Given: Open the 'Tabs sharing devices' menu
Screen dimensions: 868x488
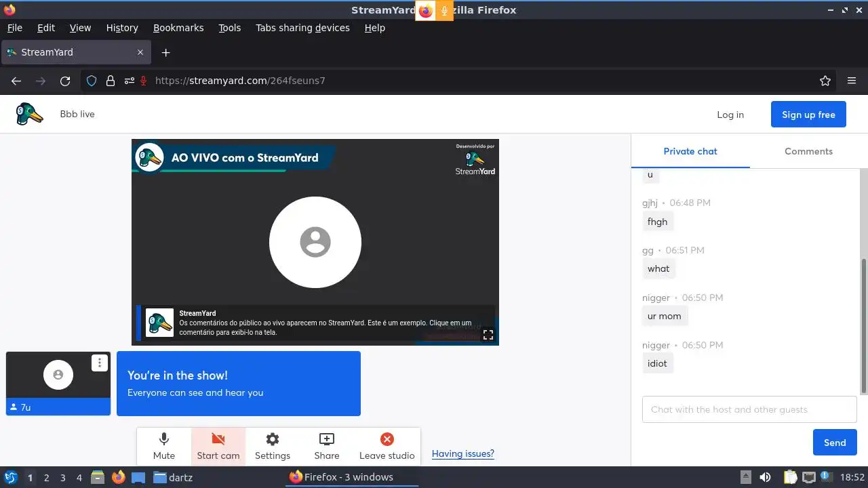Looking at the screenshot, I should (302, 28).
